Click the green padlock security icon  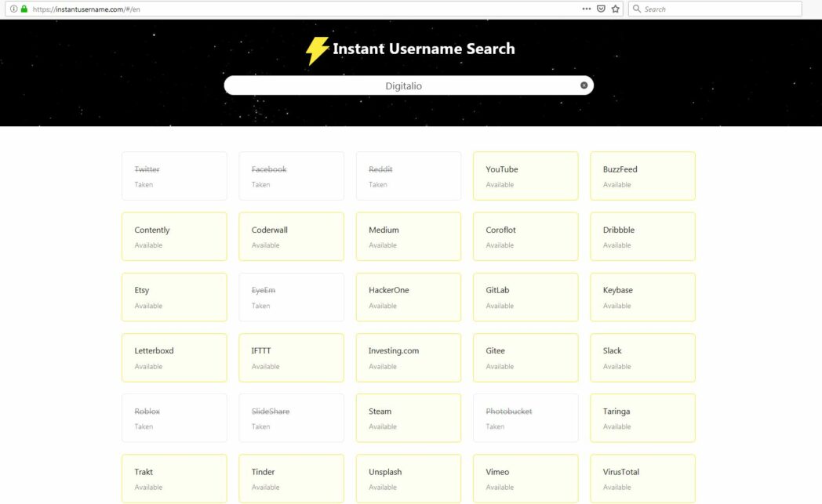pos(24,9)
